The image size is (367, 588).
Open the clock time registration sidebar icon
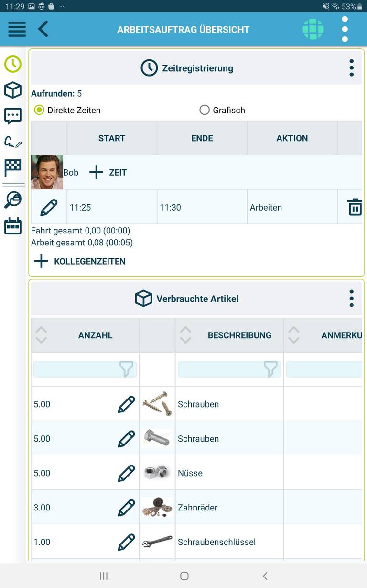tap(13, 64)
